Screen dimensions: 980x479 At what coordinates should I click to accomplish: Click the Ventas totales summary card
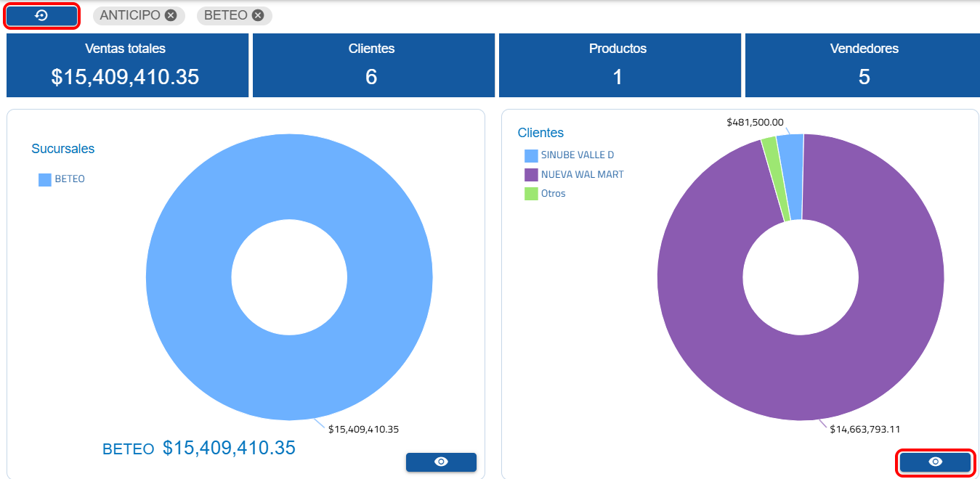(126, 65)
